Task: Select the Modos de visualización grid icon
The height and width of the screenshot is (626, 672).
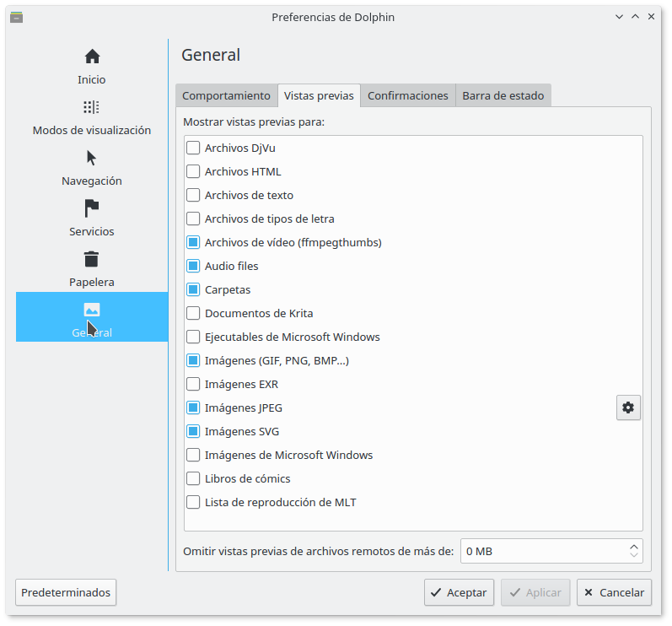Action: pyautogui.click(x=92, y=107)
